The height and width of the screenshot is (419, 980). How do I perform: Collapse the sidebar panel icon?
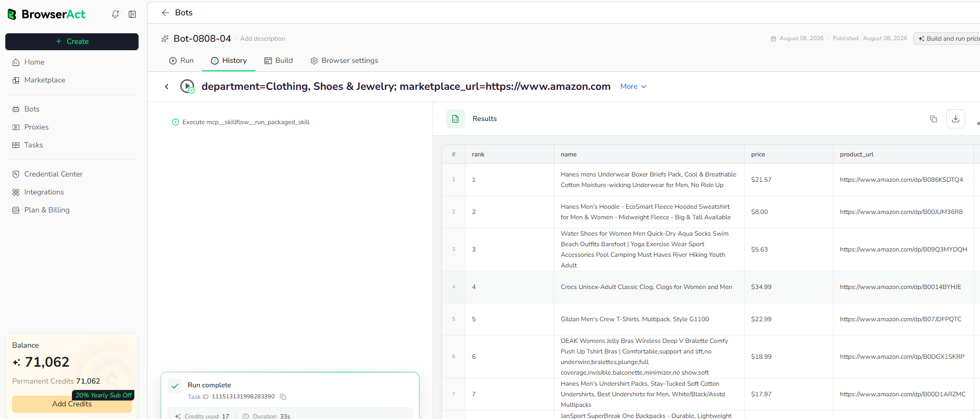132,14
